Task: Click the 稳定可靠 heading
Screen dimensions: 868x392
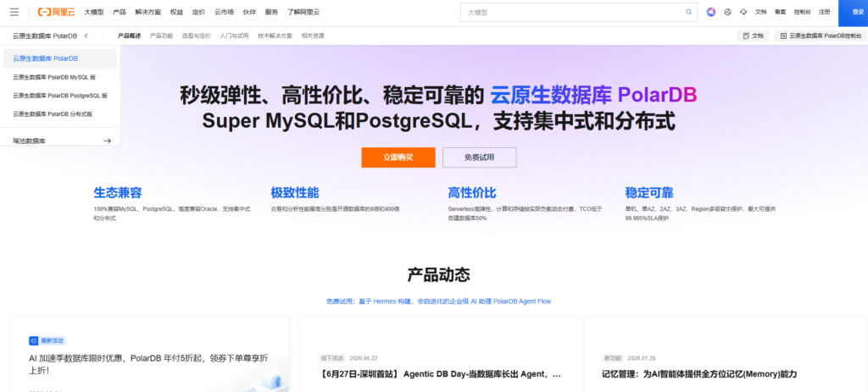Action: 649,193
